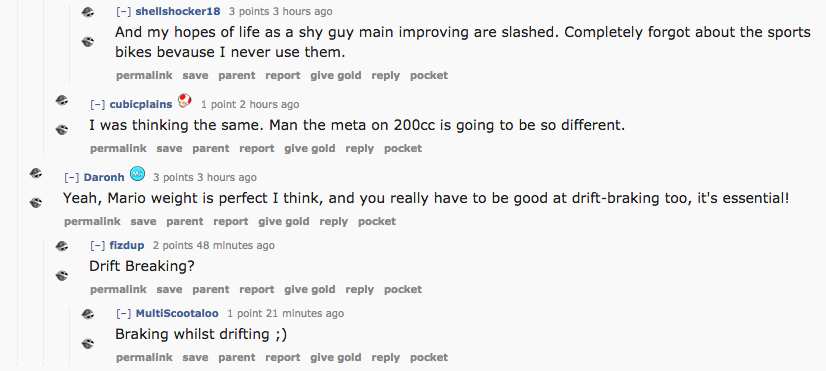Downvote MultiScootaloo's braking whilst drifting comment

(x=88, y=344)
